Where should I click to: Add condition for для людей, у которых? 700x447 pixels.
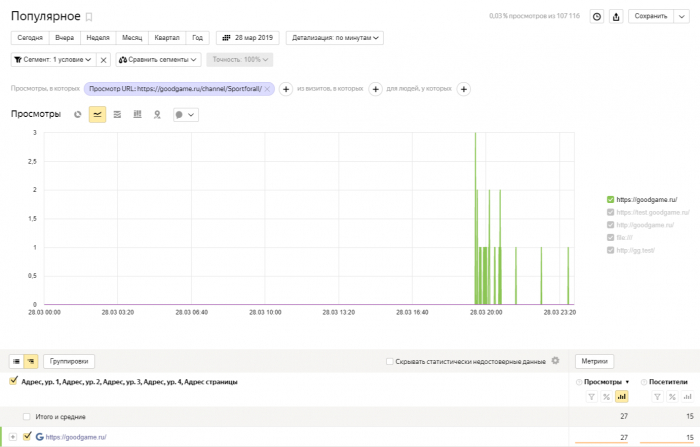(464, 89)
